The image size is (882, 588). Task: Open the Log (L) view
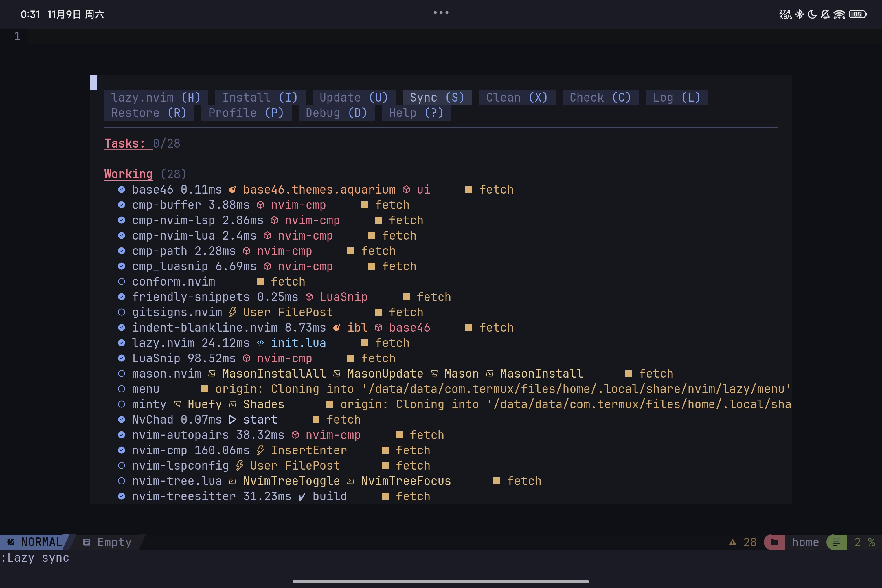point(677,98)
